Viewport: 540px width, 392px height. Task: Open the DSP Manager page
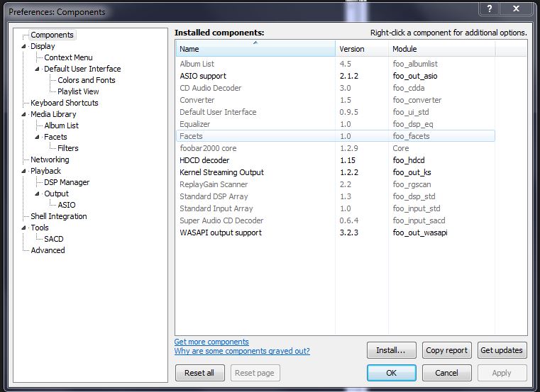click(67, 182)
